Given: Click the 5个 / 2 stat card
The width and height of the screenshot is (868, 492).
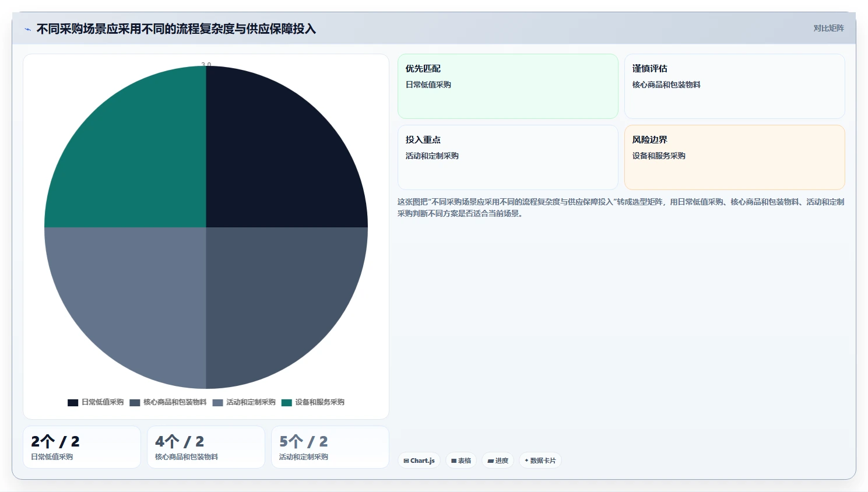Looking at the screenshot, I should [x=330, y=447].
